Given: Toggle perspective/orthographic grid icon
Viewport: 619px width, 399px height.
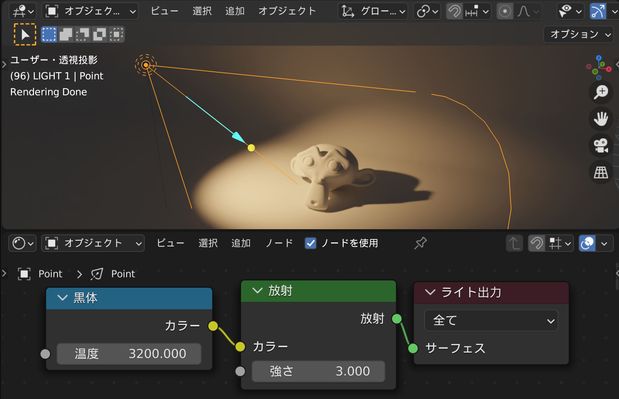Looking at the screenshot, I should pyautogui.click(x=601, y=172).
